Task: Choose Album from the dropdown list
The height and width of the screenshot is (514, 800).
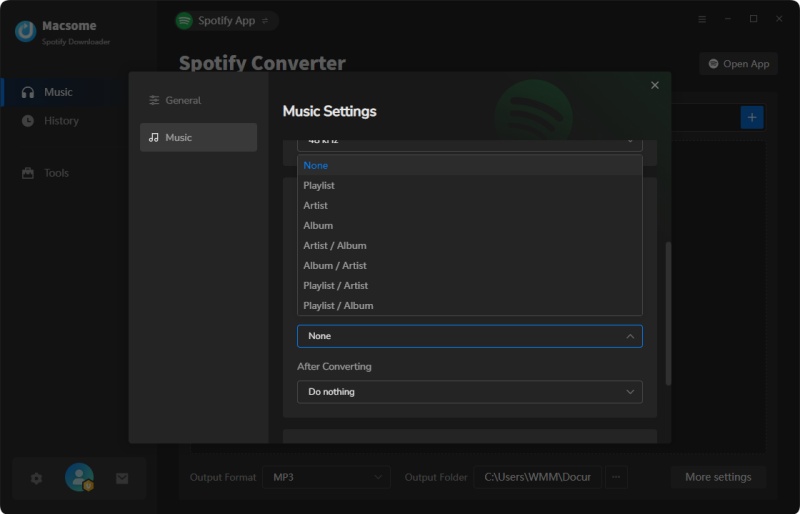Action: click(469, 225)
